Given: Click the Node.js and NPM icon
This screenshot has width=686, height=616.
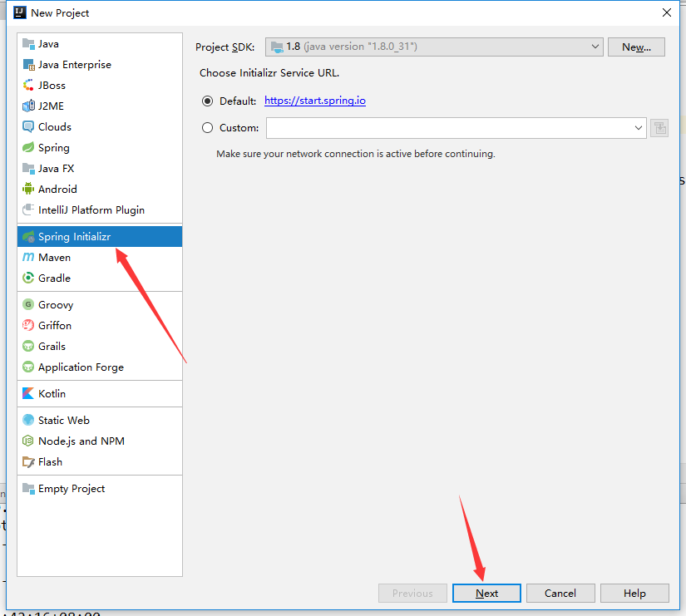Looking at the screenshot, I should 28,441.
